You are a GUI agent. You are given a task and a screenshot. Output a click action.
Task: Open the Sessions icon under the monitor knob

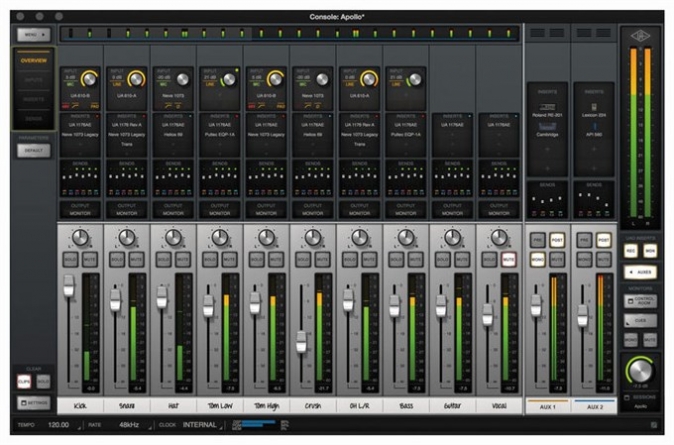(x=627, y=397)
